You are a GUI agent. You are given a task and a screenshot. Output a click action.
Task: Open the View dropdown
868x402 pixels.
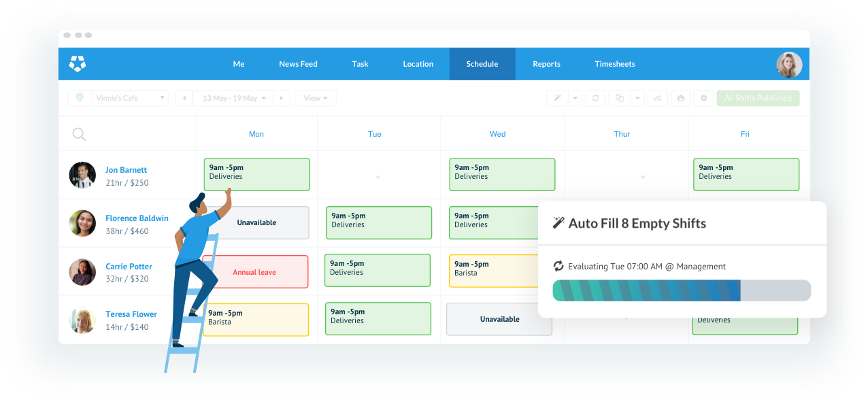(x=316, y=98)
